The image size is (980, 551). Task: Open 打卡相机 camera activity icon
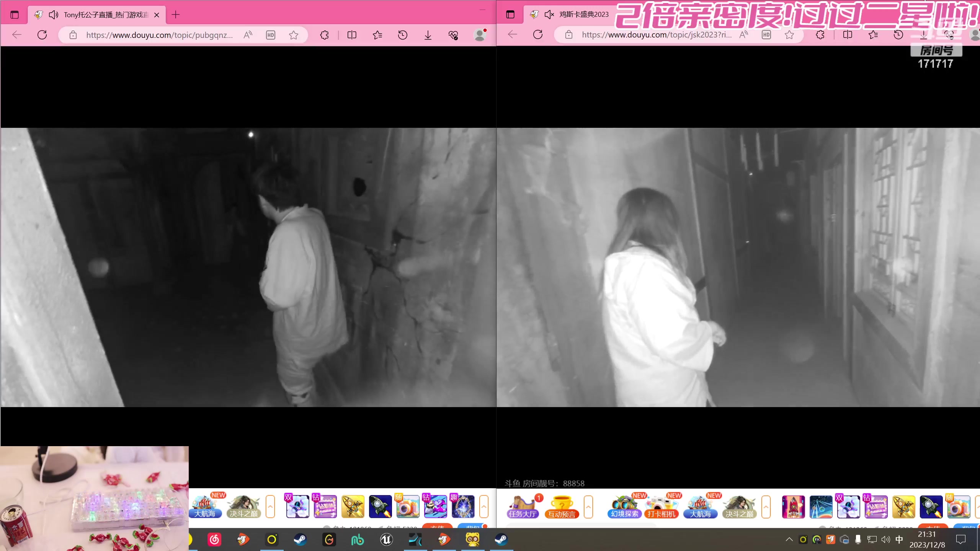(661, 507)
